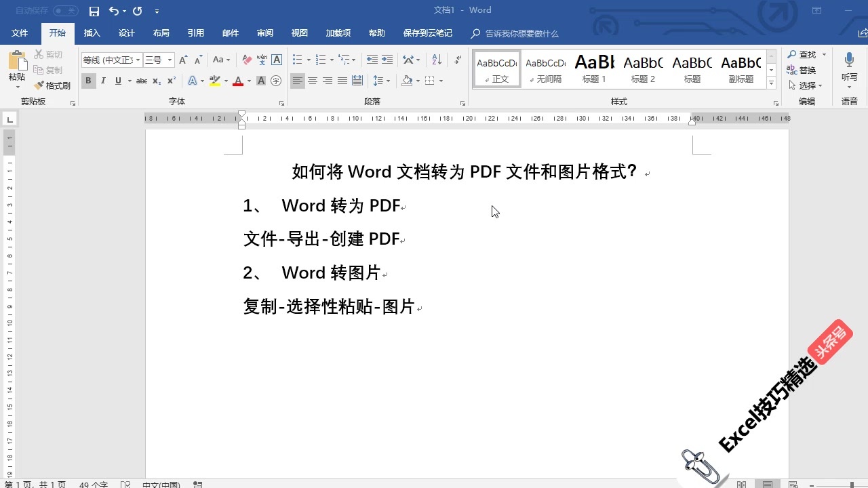The height and width of the screenshot is (488, 868).
Task: Apply character shading with the gray A icon
Action: (261, 81)
